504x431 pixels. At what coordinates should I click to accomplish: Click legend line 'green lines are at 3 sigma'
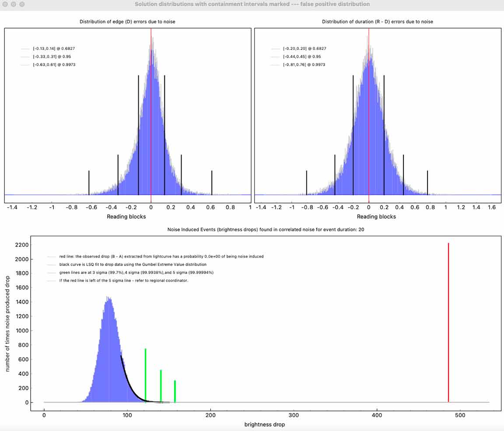[x=136, y=273]
